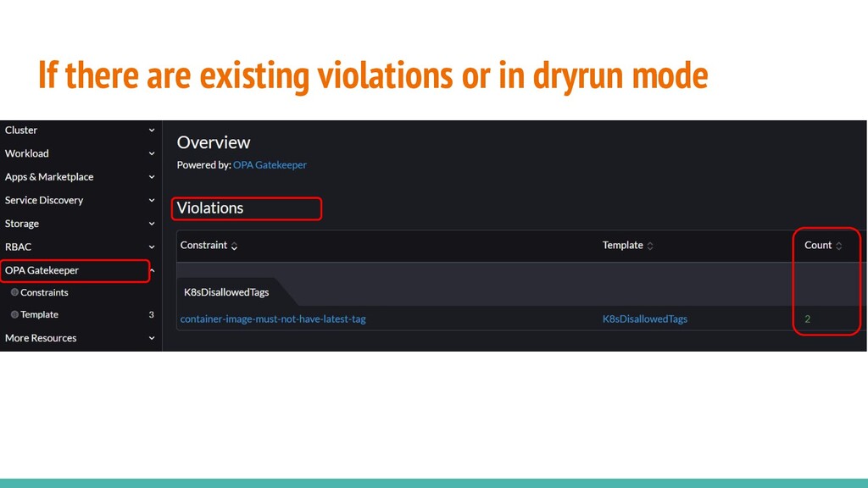
Task: Expand the Service Discovery chevron
Action: tap(152, 200)
